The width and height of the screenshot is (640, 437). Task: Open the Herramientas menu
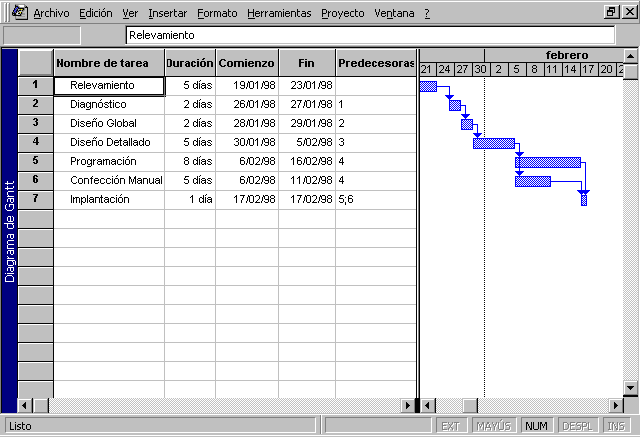click(279, 13)
